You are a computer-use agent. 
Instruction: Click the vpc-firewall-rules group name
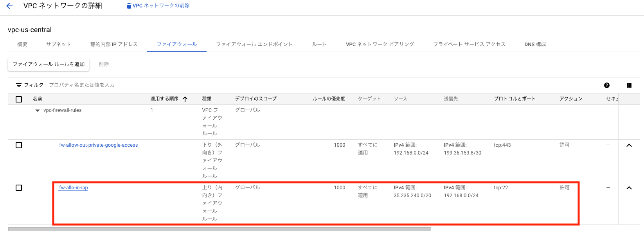[x=63, y=110]
